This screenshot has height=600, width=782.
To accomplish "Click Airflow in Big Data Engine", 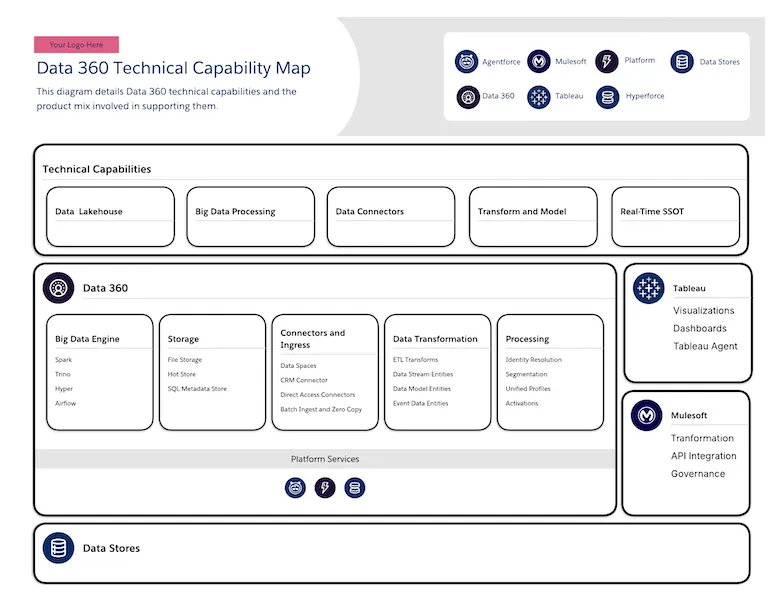I will [65, 403].
